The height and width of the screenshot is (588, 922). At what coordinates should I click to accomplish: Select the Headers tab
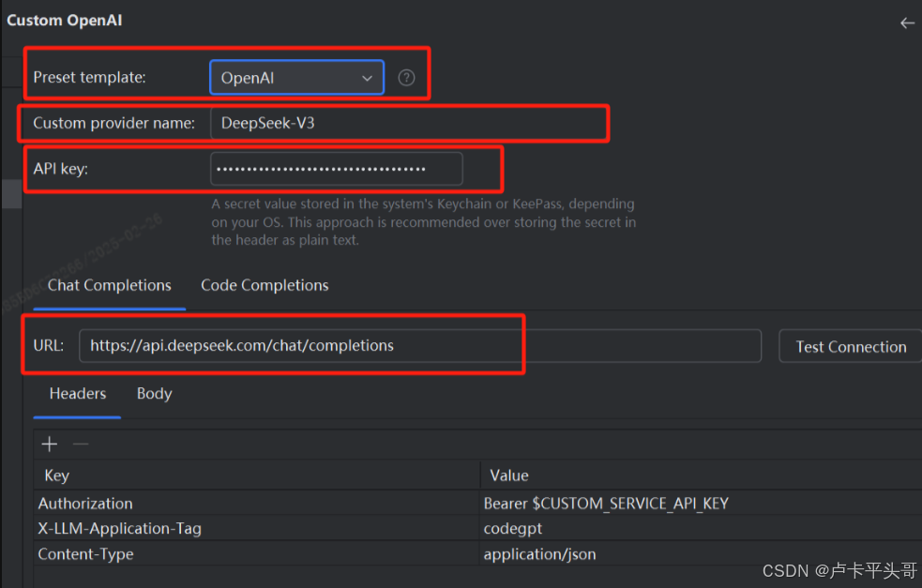(x=78, y=394)
